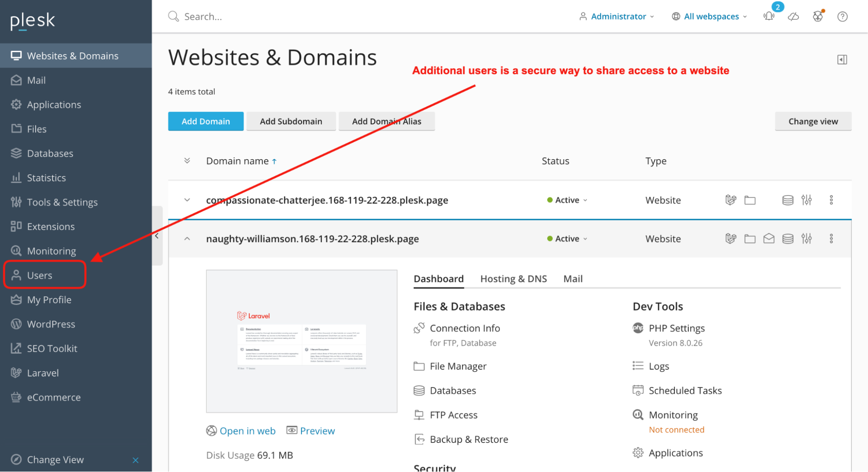Click the Preview link under the Laravel thumbnail

pos(317,430)
